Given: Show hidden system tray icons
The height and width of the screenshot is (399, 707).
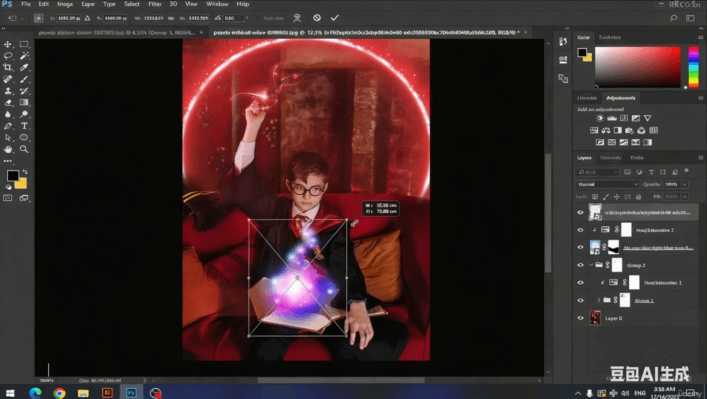Looking at the screenshot, I should [x=578, y=393].
